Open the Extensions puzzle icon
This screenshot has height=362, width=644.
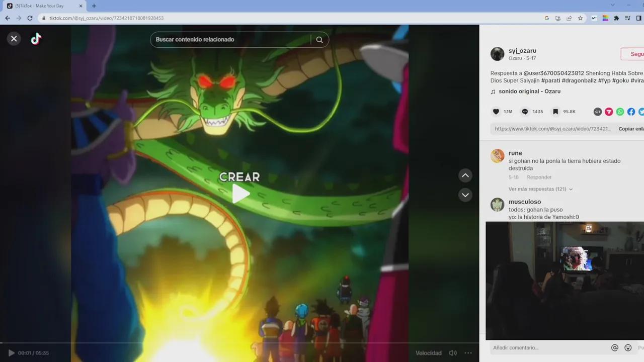pyautogui.click(x=616, y=18)
